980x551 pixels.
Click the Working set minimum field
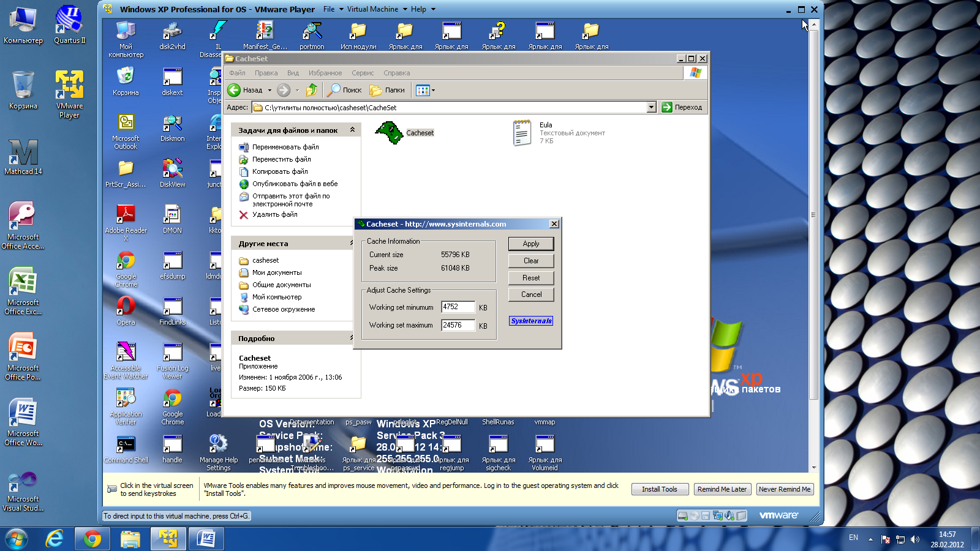(458, 307)
